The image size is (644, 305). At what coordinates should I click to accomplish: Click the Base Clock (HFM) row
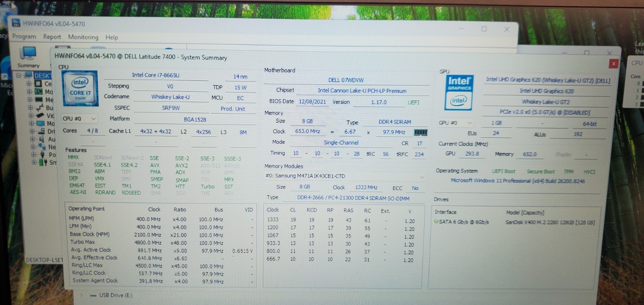coord(161,234)
